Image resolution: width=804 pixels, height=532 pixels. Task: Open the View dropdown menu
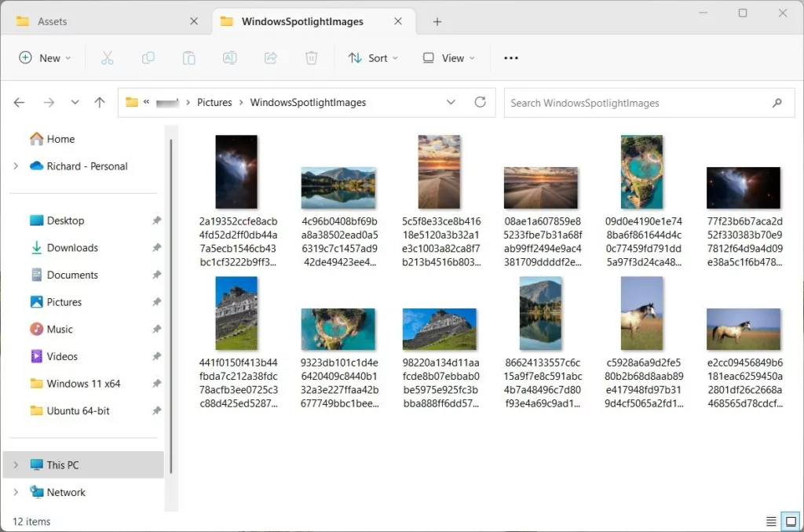(448, 58)
